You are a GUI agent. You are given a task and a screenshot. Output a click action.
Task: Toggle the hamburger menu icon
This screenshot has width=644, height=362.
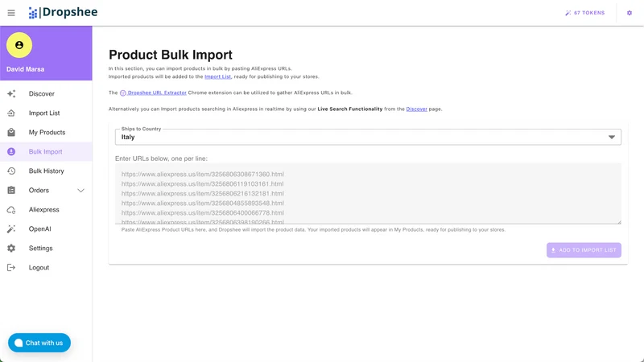coord(11,13)
